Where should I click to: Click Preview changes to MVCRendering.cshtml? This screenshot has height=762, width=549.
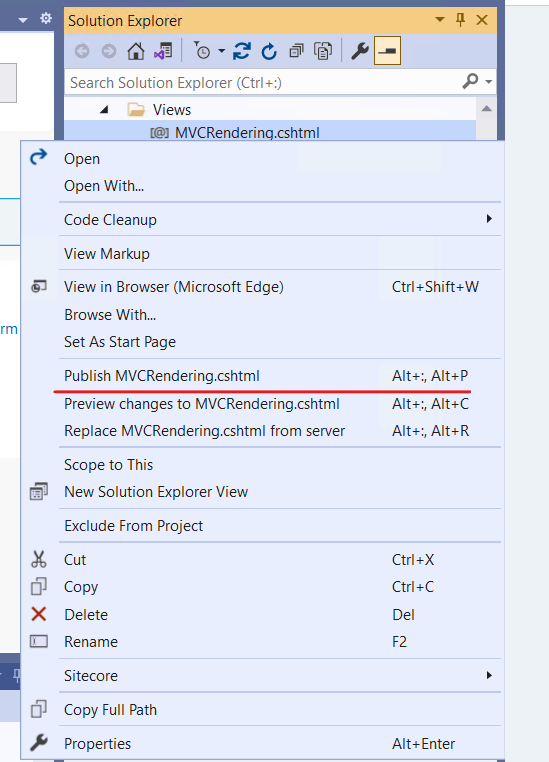(262, 404)
